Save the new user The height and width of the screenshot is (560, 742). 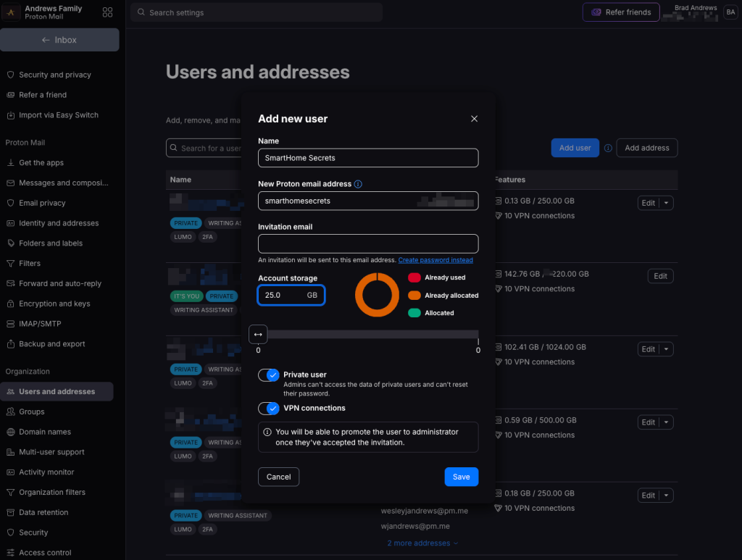pyautogui.click(x=462, y=477)
